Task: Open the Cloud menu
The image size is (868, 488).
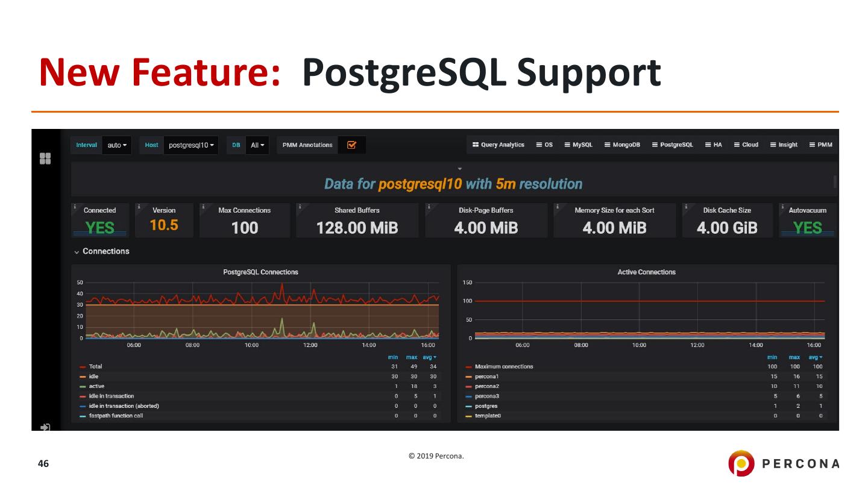Action: coord(746,145)
